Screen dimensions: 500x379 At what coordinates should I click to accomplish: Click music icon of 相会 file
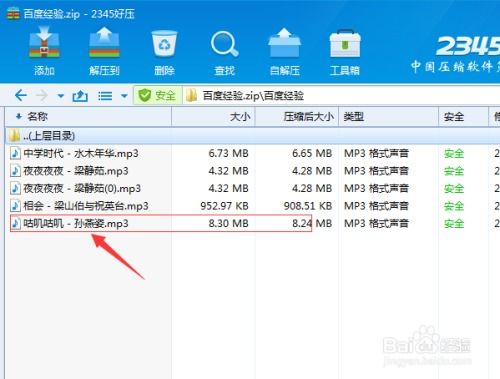click(x=15, y=206)
